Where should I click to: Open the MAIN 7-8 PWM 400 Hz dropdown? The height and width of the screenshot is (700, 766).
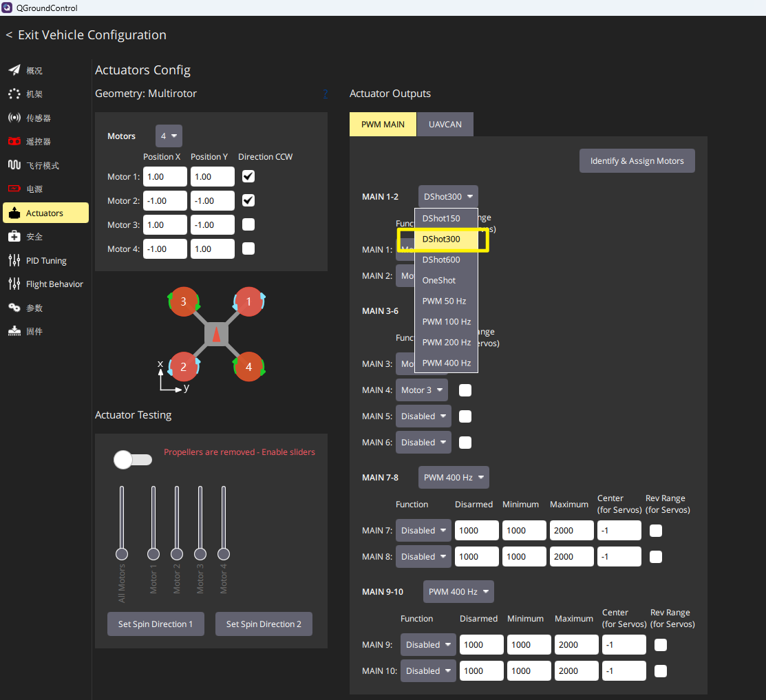pos(454,477)
